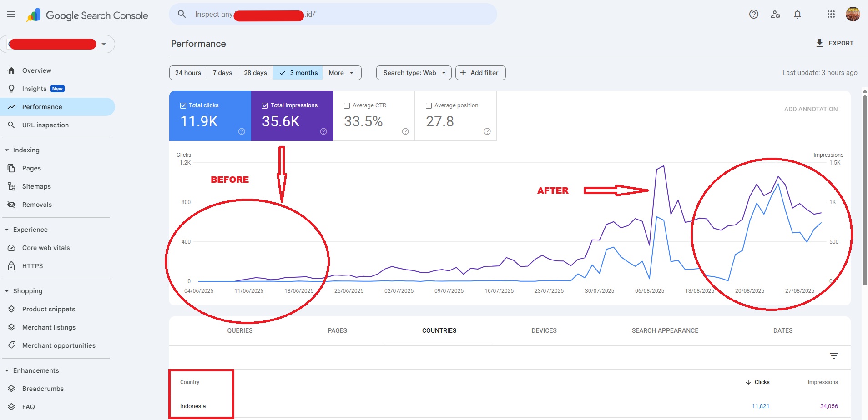This screenshot has height=420, width=868.
Task: Expand the More date range dropdown
Action: (342, 73)
